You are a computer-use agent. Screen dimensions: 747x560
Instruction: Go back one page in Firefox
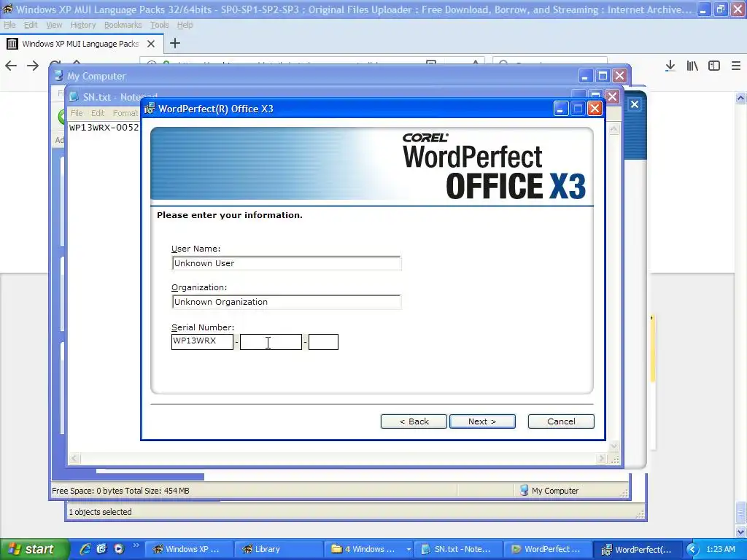[x=11, y=66]
